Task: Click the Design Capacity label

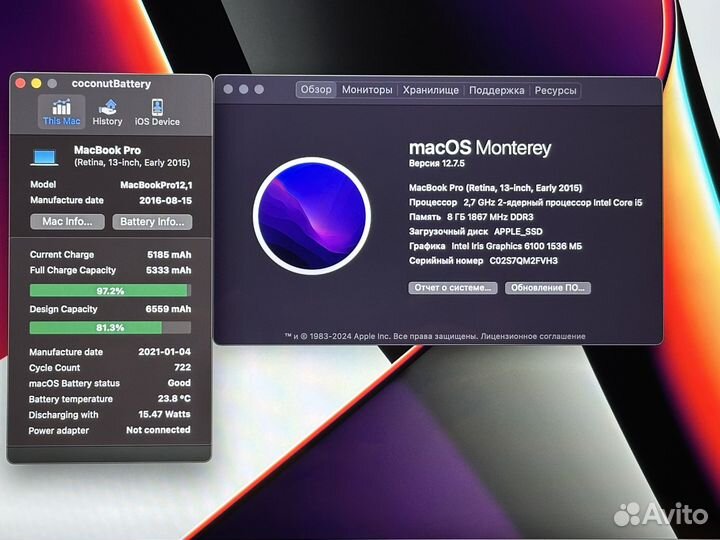Action: (63, 309)
